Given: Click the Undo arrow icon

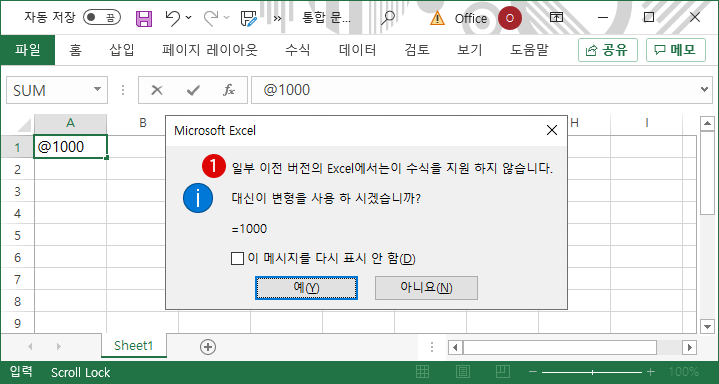Looking at the screenshot, I should (x=173, y=18).
